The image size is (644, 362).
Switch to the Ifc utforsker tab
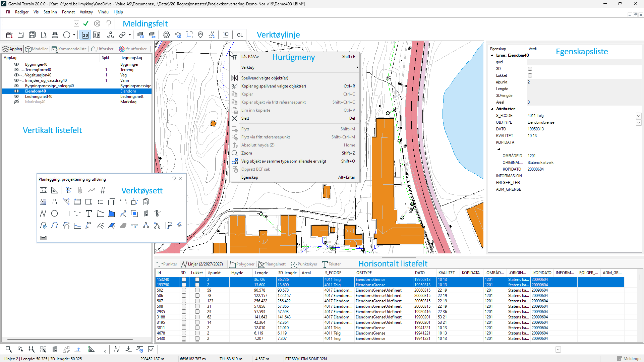click(x=133, y=49)
